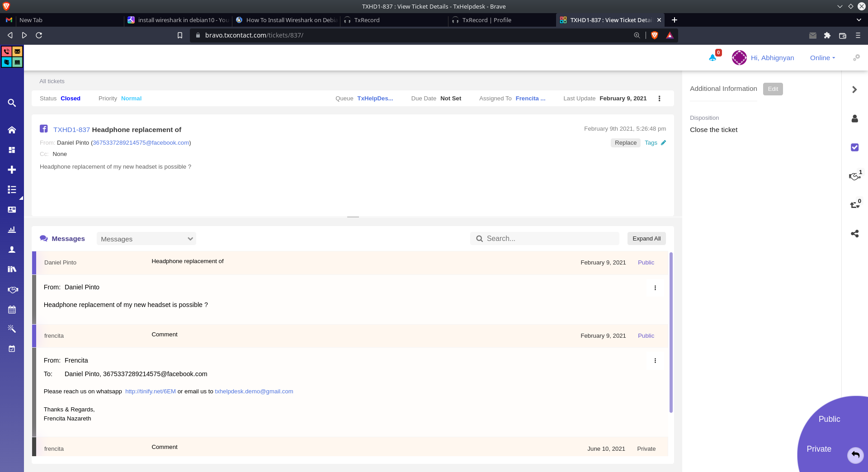Open three-dot menu on Frencita message
The height and width of the screenshot is (472, 868).
pyautogui.click(x=655, y=361)
